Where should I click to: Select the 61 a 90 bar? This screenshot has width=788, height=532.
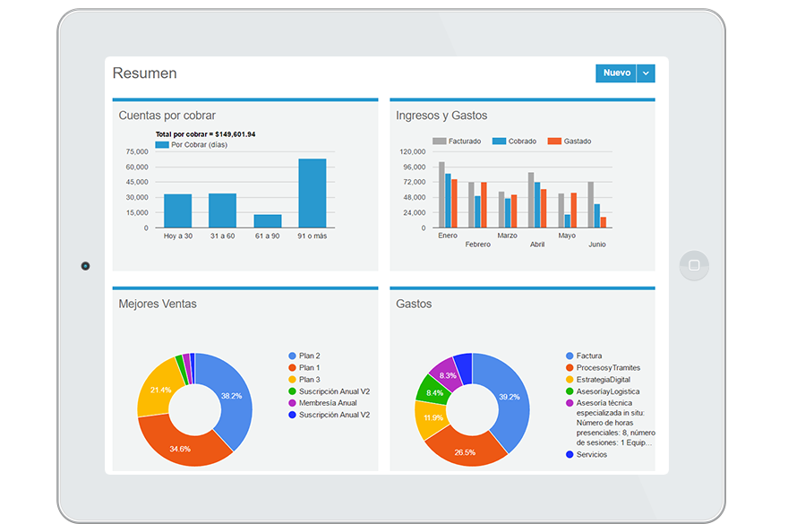coord(267,220)
